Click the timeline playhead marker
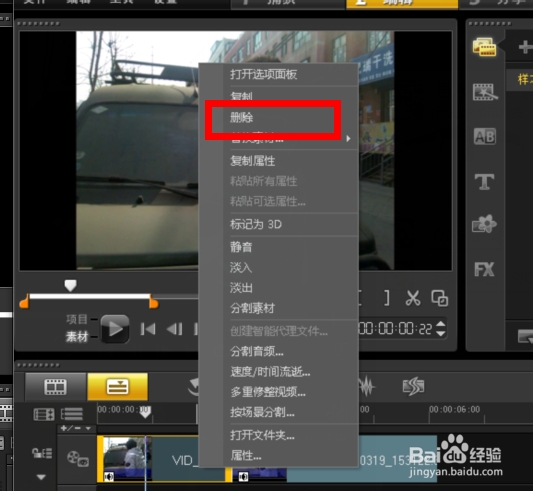The image size is (533, 491). (145, 412)
